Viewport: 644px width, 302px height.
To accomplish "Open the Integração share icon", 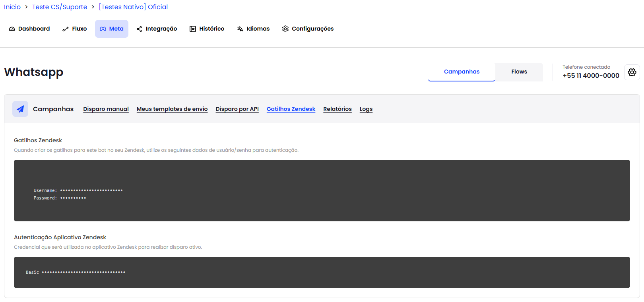I will (140, 29).
